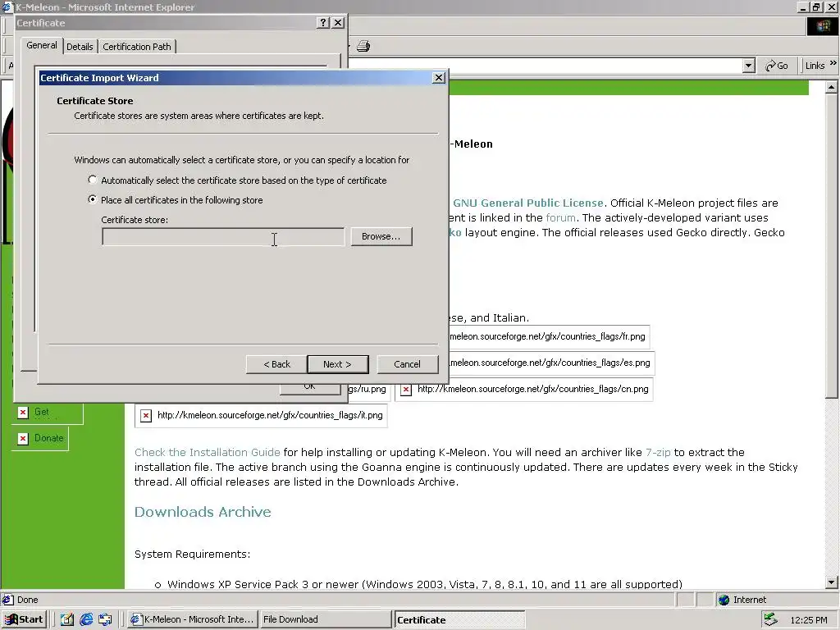Image resolution: width=840 pixels, height=630 pixels.
Task: Close the Certificate properties window
Action: pyautogui.click(x=338, y=22)
